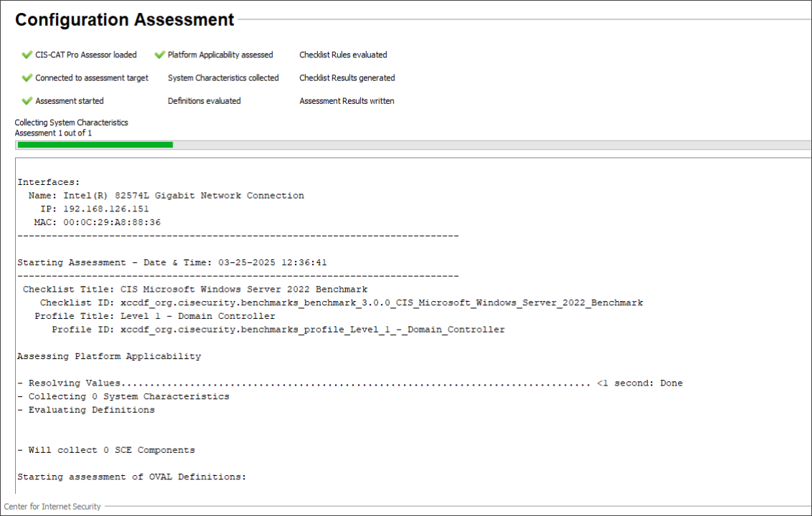Click the green checkmark beside Connected to assessment target
The height and width of the screenshot is (516, 812).
click(27, 77)
